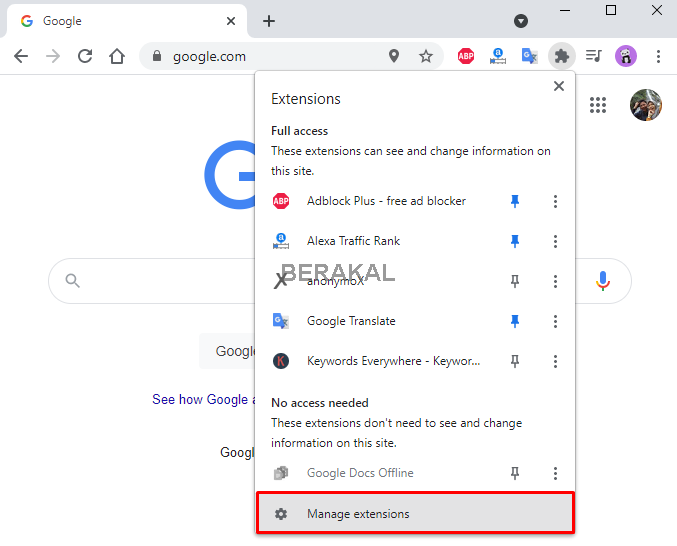The image size is (677, 546).
Task: Open more actions for Keywords Everywhere
Action: 555,361
